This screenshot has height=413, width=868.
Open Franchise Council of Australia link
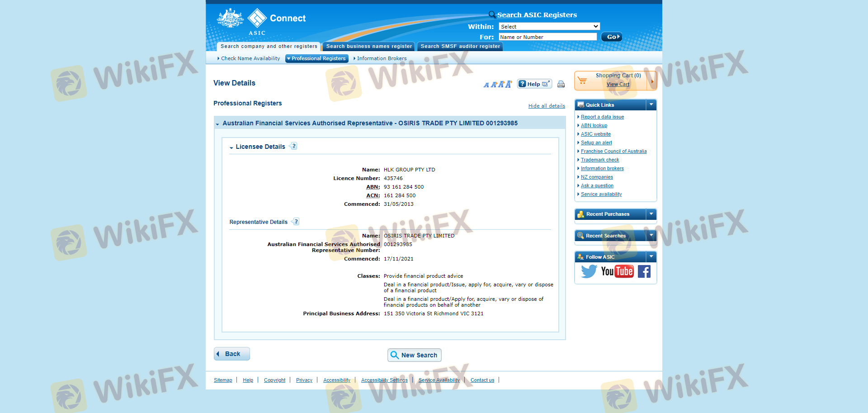(x=613, y=151)
